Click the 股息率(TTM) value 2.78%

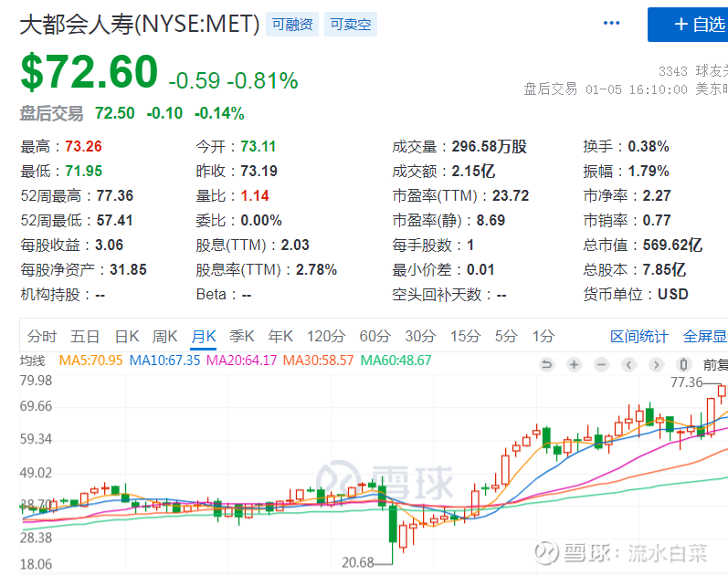coord(317,269)
